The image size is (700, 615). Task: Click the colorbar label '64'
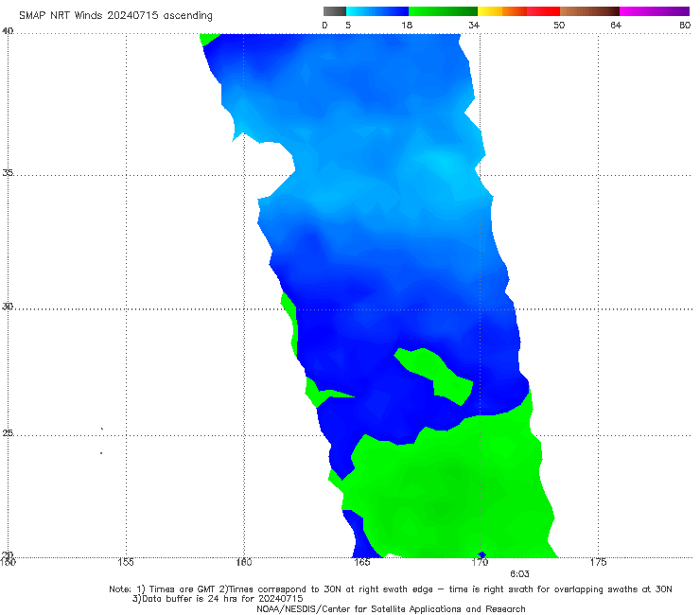click(x=616, y=25)
